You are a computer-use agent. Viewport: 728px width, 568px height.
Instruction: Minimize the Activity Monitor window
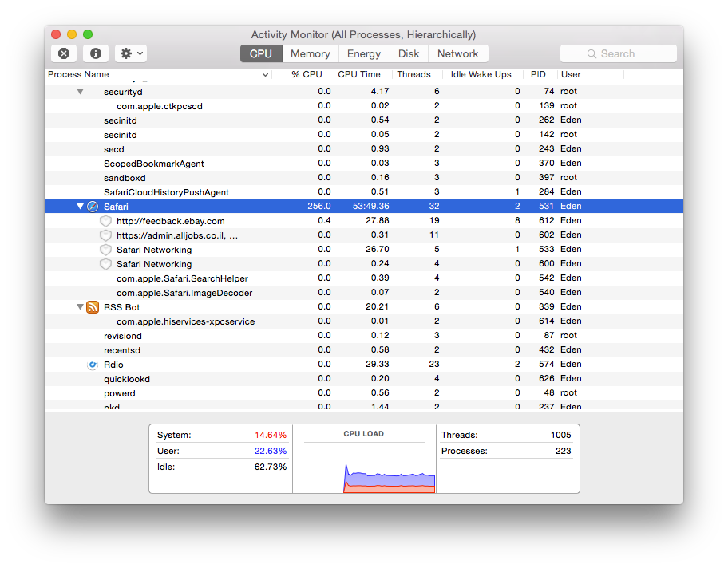point(72,34)
